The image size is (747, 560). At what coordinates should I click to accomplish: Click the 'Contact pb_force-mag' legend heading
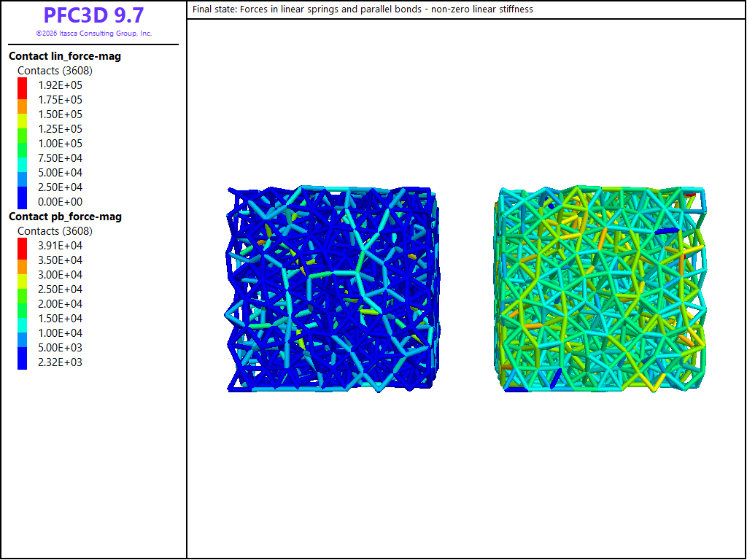coord(65,217)
